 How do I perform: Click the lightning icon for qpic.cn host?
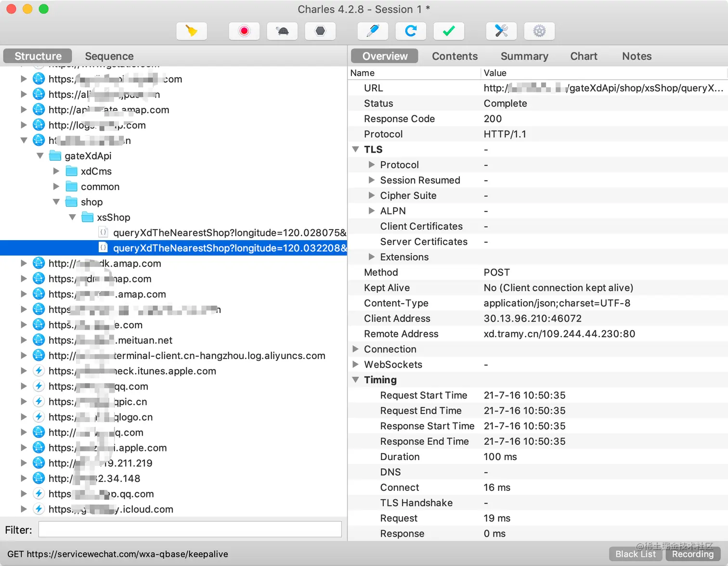39,402
